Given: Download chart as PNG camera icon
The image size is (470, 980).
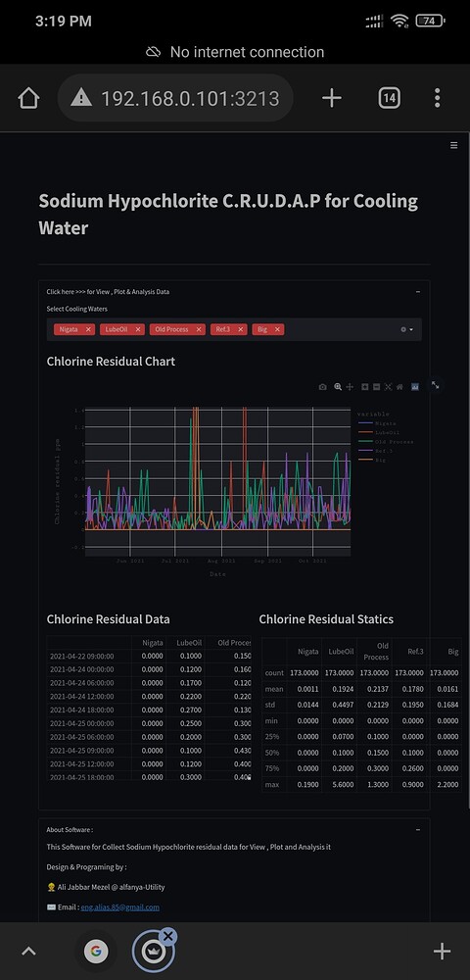Looking at the screenshot, I should (x=322, y=387).
